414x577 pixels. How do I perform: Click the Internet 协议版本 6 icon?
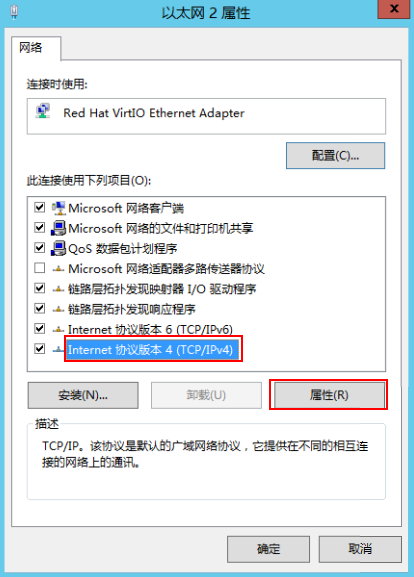(58, 330)
